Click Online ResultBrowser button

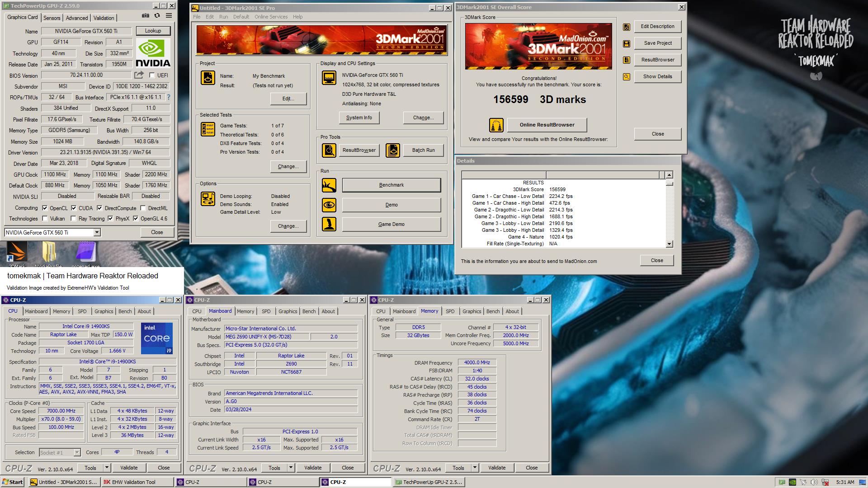(x=547, y=125)
